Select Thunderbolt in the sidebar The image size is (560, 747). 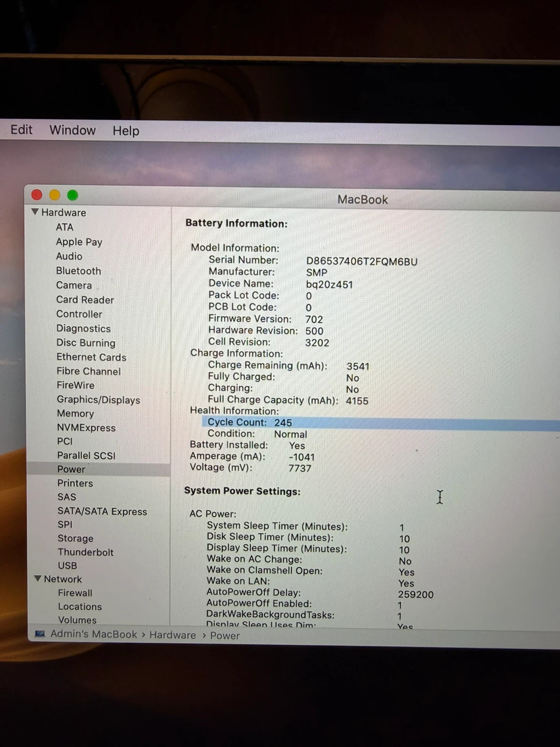click(86, 552)
